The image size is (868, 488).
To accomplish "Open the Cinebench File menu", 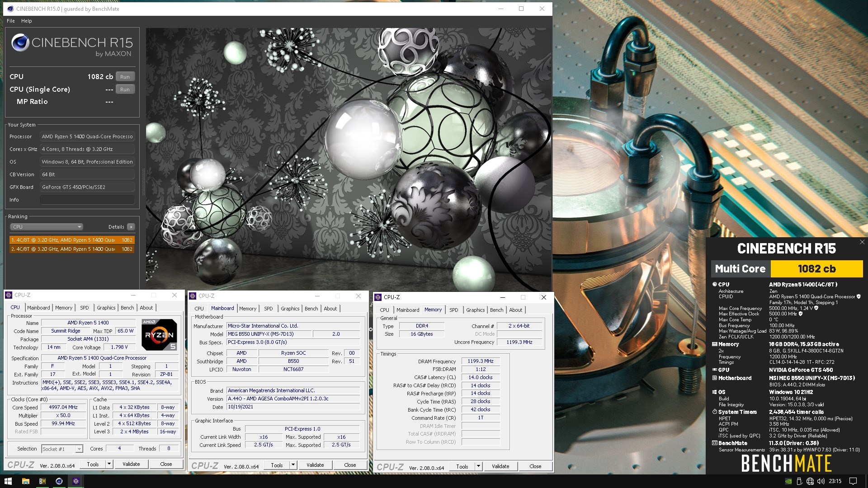I will (x=11, y=21).
